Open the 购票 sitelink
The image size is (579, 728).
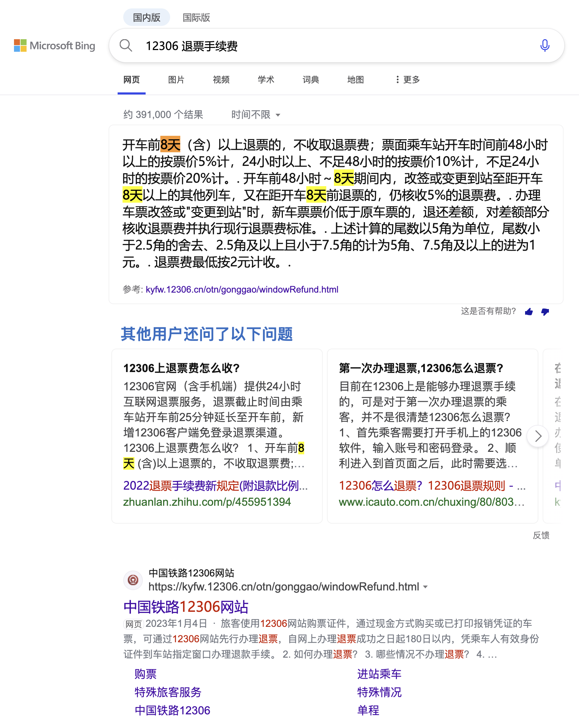point(146,674)
